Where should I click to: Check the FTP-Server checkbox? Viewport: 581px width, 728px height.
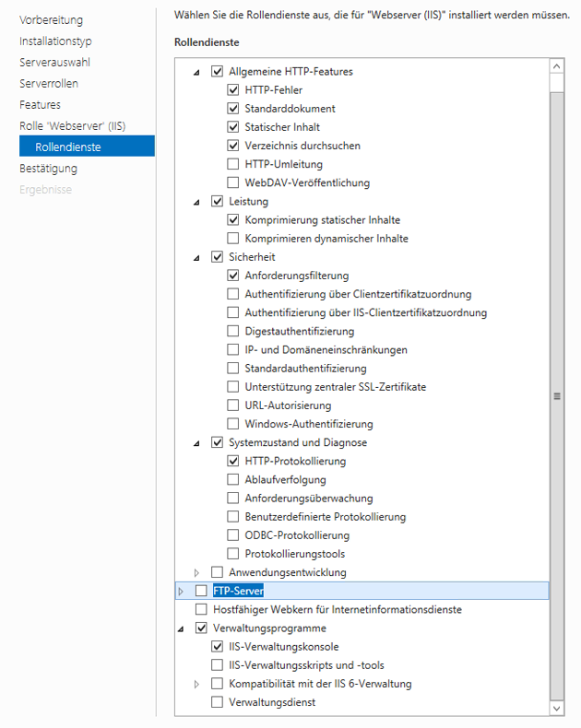click(x=201, y=591)
